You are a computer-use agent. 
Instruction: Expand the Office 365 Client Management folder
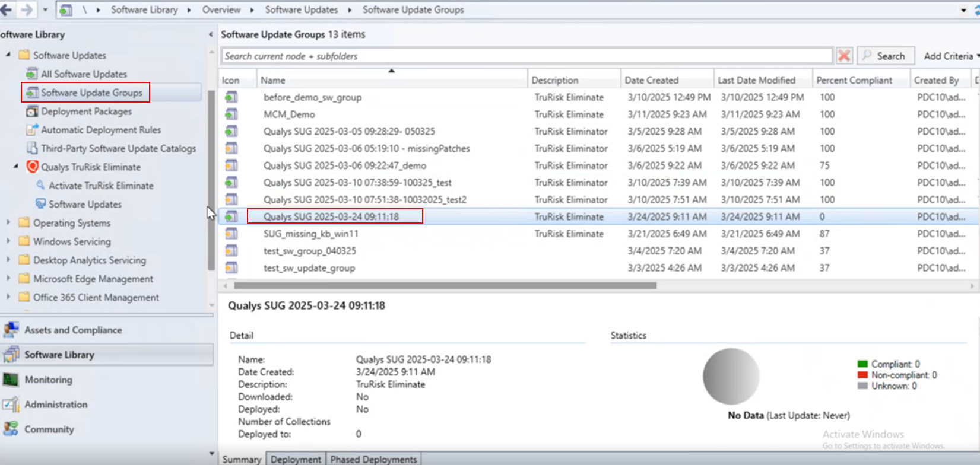(x=8, y=297)
